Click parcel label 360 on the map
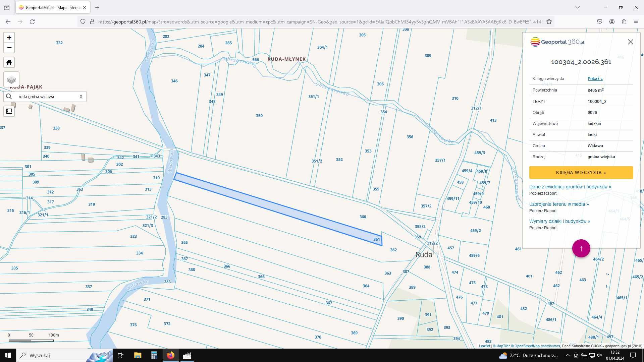Image resolution: width=644 pixels, height=362 pixels. pos(363,217)
